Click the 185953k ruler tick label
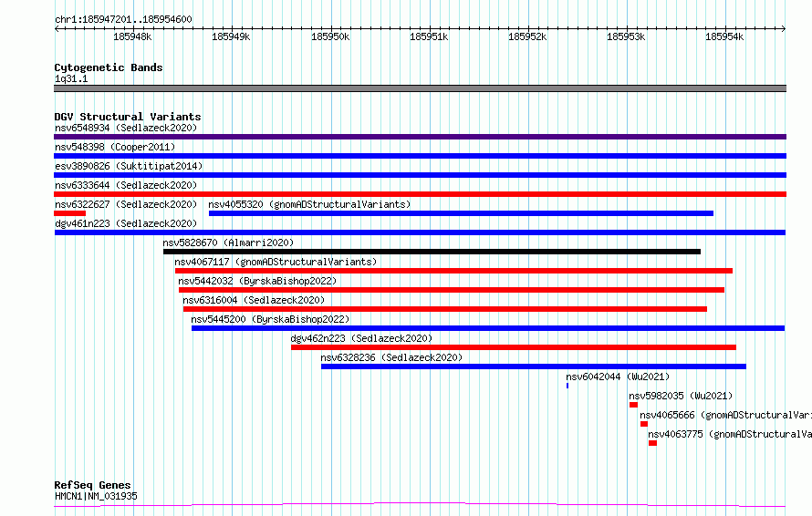 coord(626,36)
